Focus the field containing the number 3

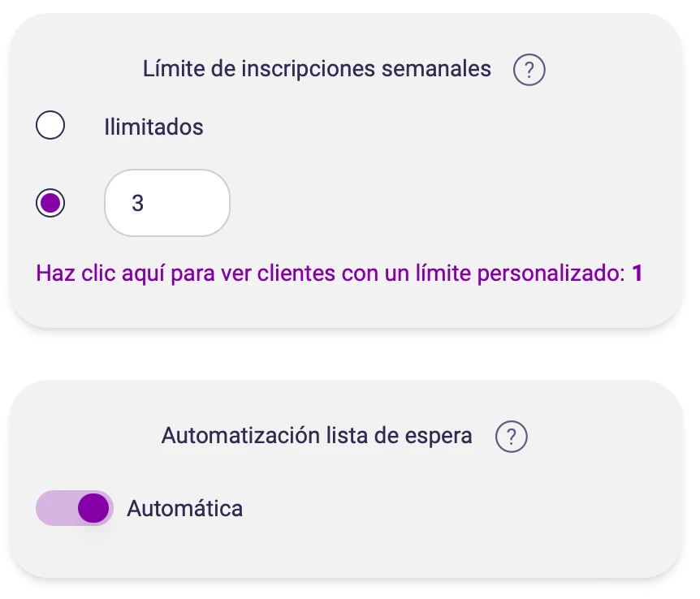167,203
